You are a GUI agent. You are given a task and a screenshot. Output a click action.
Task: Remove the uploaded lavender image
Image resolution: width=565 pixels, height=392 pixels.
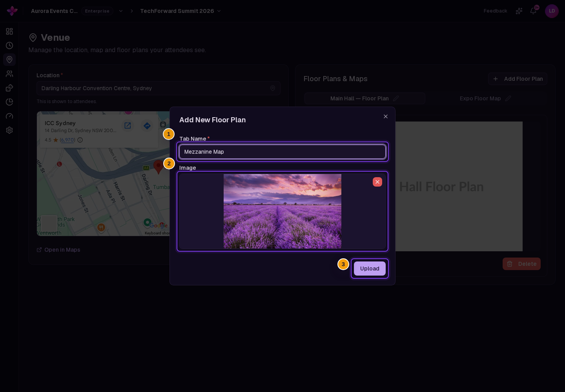[377, 182]
